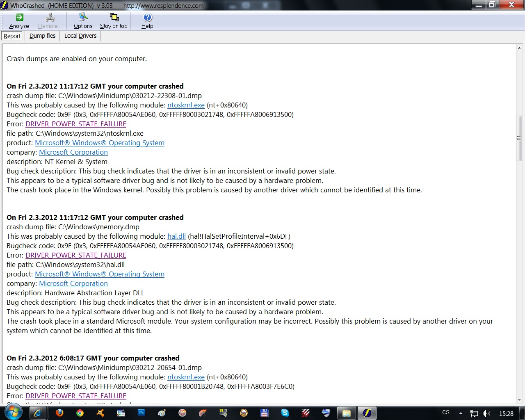This screenshot has width=525, height=420.
Task: Click the Bugcheck code line ending 0xFFFFFA8003F7E6C0
Action: point(151,386)
